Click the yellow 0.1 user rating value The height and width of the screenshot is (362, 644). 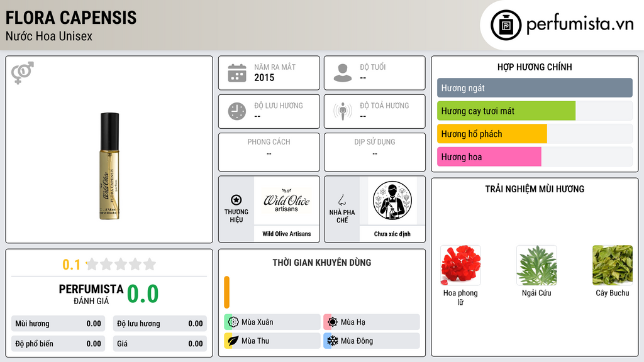click(72, 265)
